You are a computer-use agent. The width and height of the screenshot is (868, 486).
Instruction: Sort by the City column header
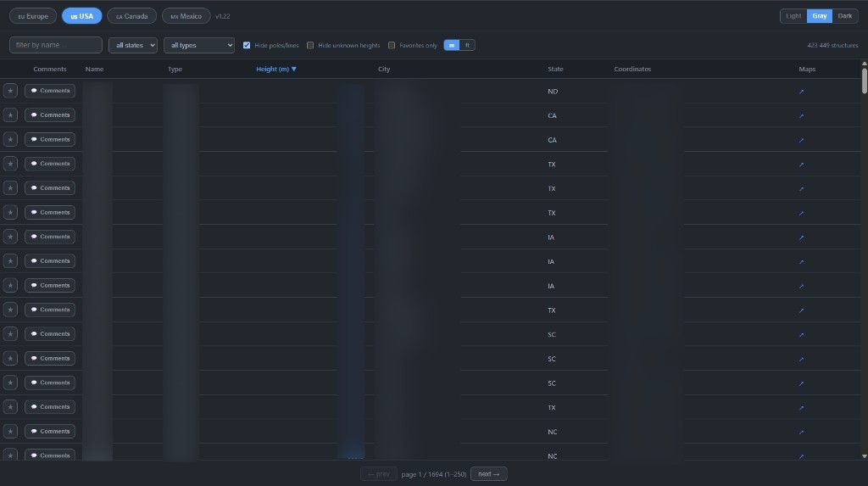click(384, 70)
